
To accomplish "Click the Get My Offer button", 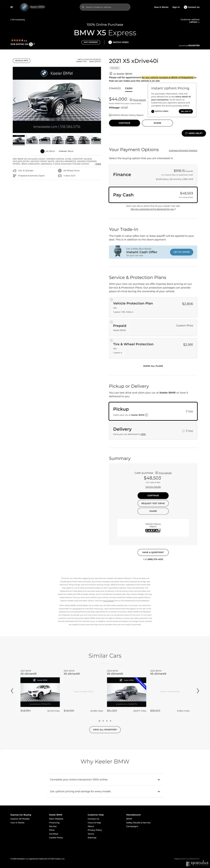I will (182, 252).
